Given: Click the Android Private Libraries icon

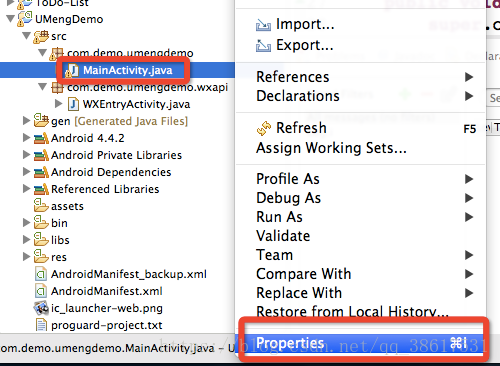Looking at the screenshot, I should (x=41, y=155).
